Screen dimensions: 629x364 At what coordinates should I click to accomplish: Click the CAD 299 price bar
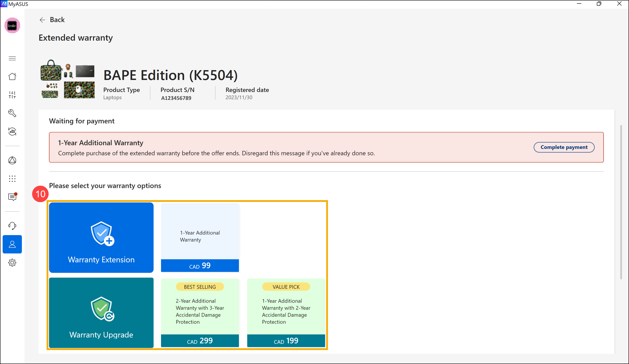(200, 341)
